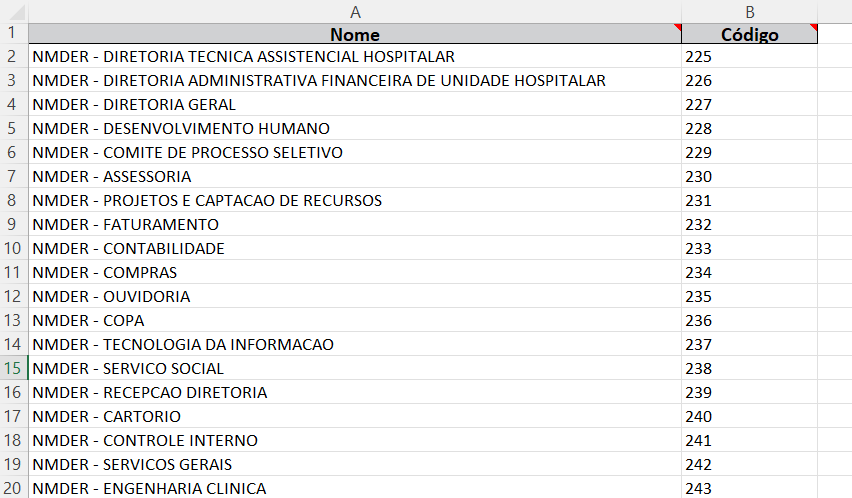Viewport: 852px width, 498px height.
Task: Select the NMDER - ENGENHARIA CLINICA cell
Action: tap(149, 489)
